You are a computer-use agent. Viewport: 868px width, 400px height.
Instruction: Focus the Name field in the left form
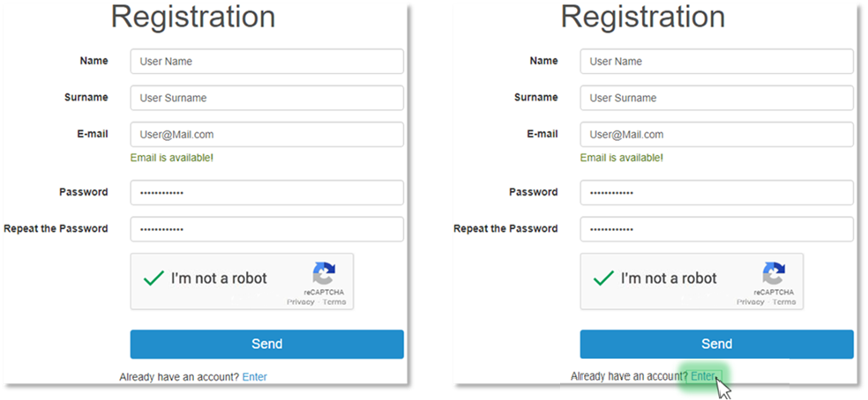266,62
